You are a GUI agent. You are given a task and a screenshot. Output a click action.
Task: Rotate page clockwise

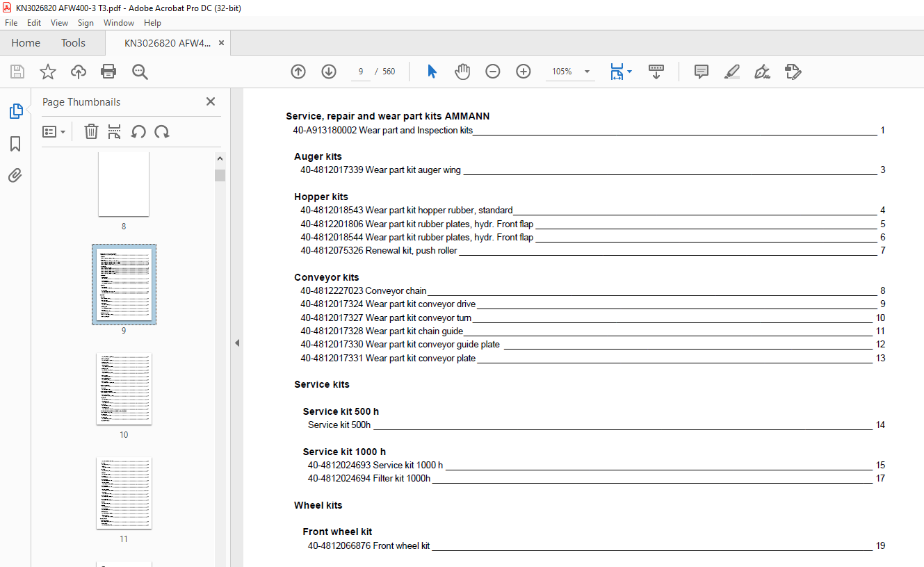pyautogui.click(x=162, y=131)
